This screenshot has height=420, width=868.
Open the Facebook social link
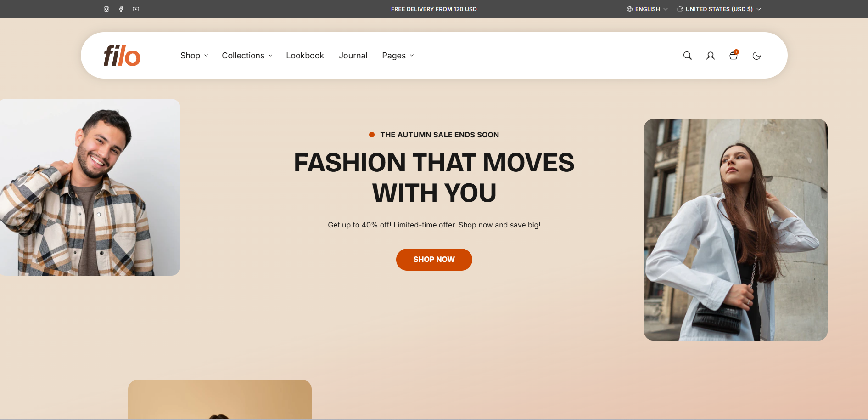point(121,9)
